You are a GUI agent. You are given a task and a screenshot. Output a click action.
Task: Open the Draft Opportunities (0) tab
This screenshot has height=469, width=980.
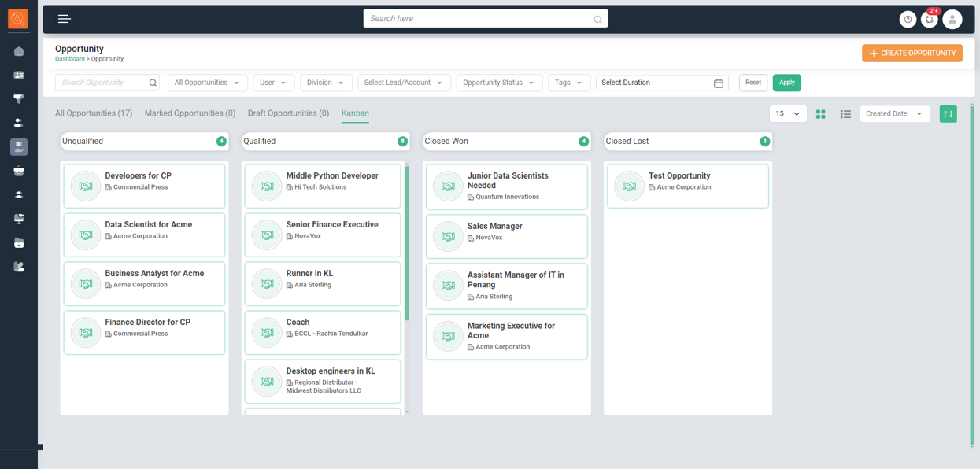(288, 113)
